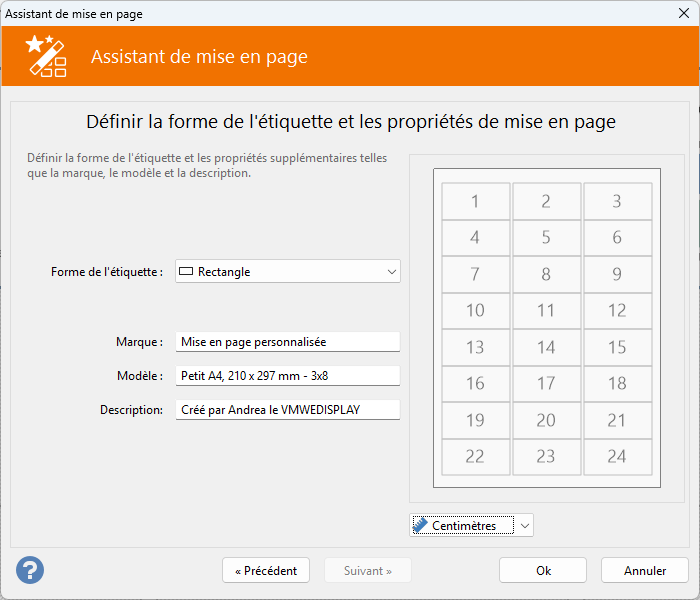Click the ruler icon beside Centimètres

pyautogui.click(x=420, y=525)
